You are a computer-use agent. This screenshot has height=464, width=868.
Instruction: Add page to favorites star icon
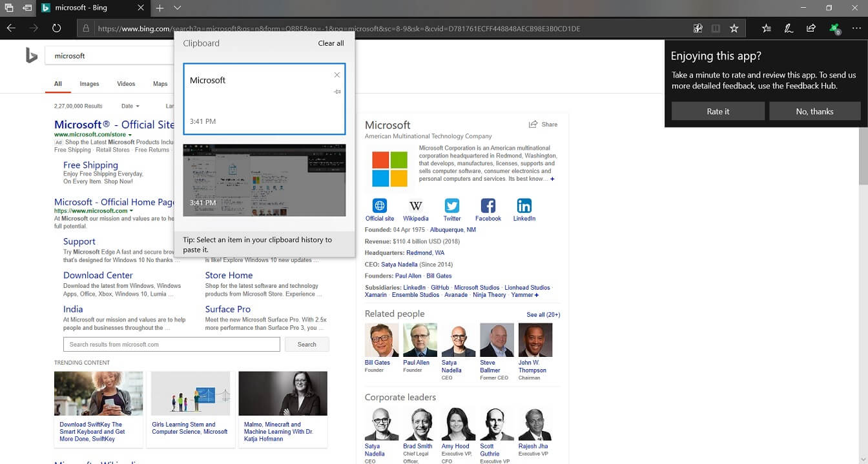click(x=734, y=28)
